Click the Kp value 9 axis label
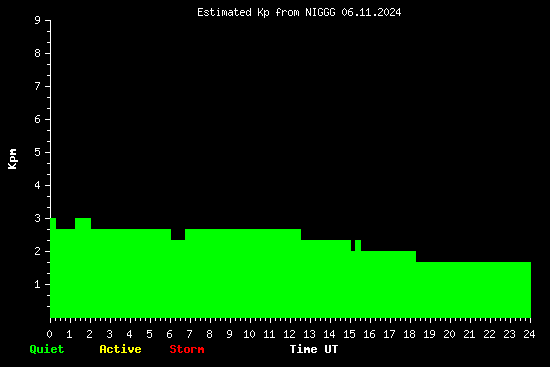This screenshot has height=367, width=550. [38, 20]
